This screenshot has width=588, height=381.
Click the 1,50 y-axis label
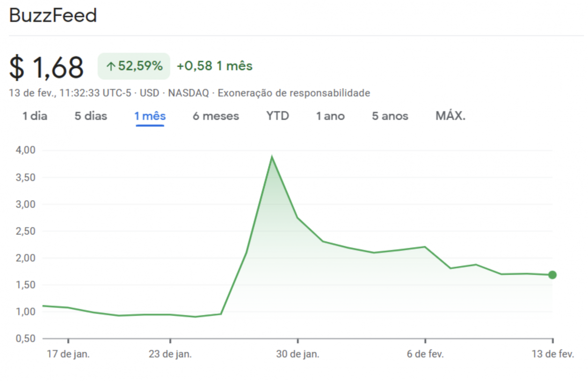tap(26, 285)
